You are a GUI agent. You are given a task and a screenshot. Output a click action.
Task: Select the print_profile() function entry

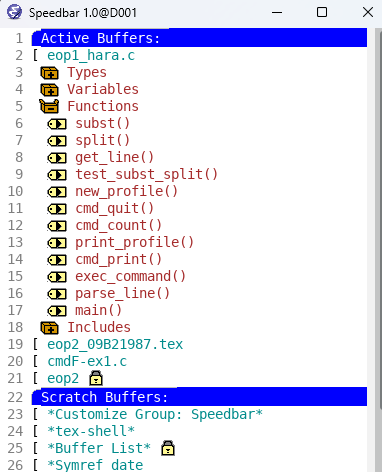pyautogui.click(x=134, y=242)
